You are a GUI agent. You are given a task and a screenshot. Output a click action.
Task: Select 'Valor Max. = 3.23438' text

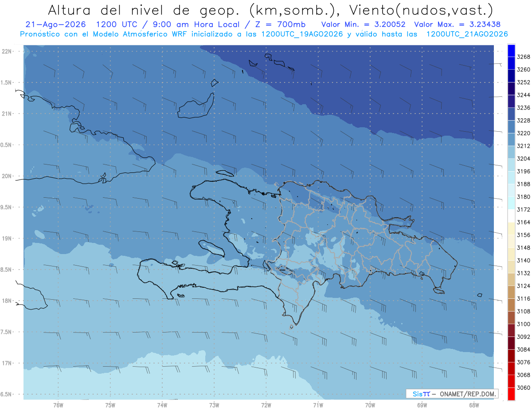click(x=457, y=24)
